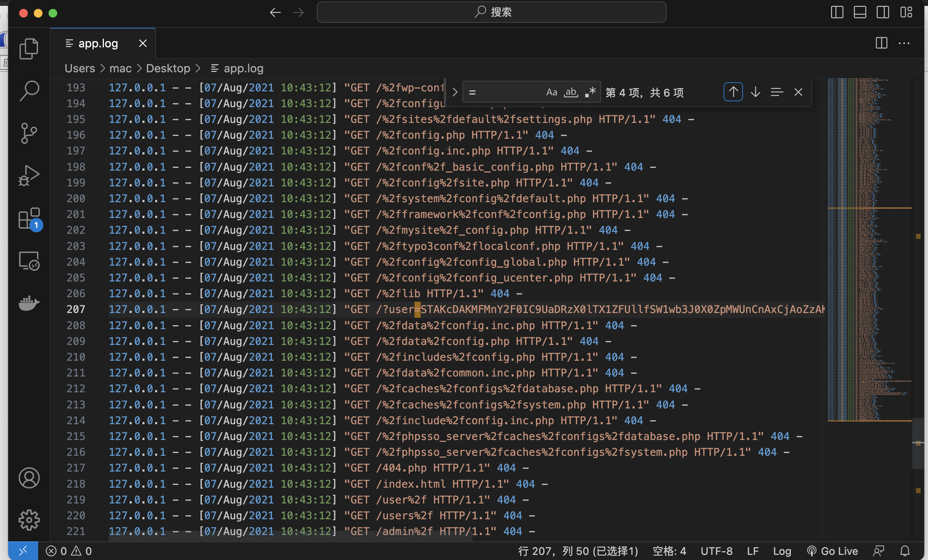Open notifications bell icon
The image size is (928, 560).
[905, 551]
